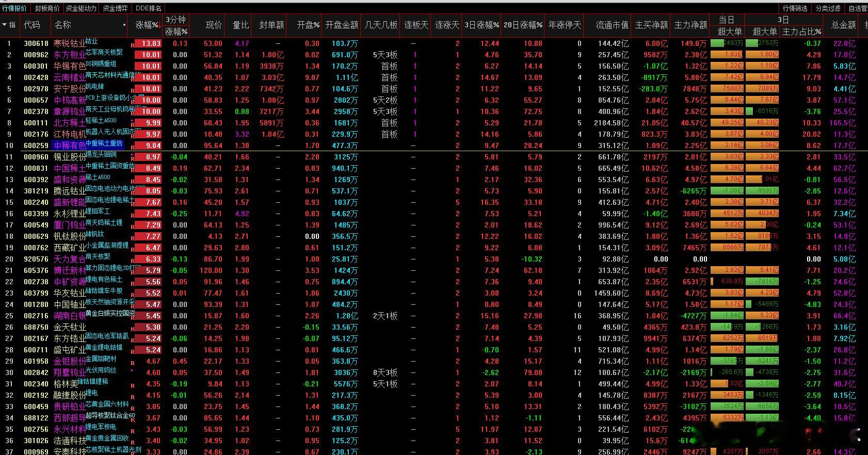Viewport: 868px width, 455px height.
Task: Select 厦门钨业 stock name
Action: [x=69, y=225]
